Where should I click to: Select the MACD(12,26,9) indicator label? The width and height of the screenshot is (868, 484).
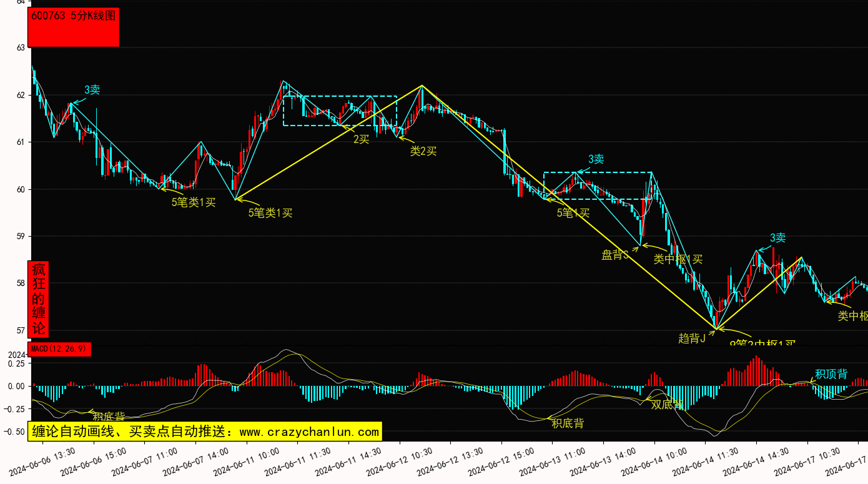[x=60, y=348]
